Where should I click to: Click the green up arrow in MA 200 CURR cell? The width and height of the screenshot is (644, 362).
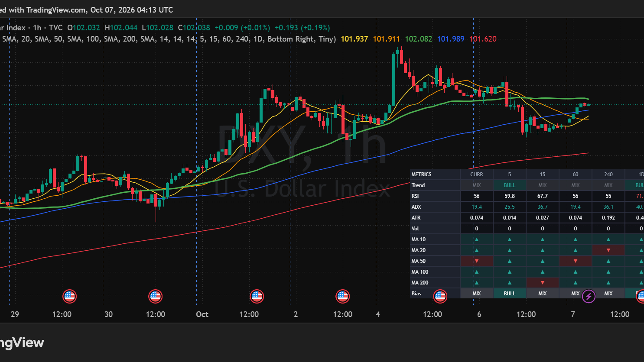click(x=477, y=283)
